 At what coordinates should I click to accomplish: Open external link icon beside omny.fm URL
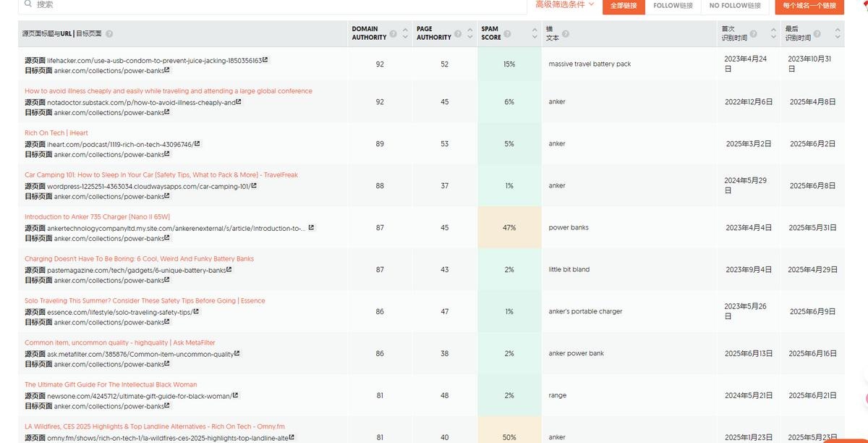tap(292, 437)
